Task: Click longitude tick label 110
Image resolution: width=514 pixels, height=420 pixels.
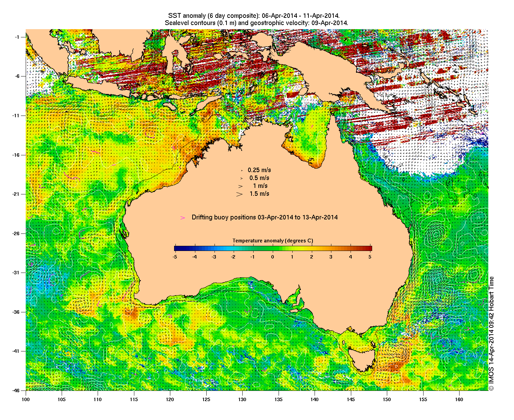Action: point(98,399)
